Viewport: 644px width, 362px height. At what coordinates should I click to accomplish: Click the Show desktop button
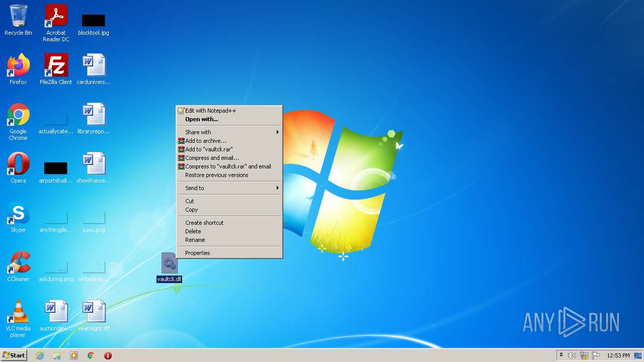pyautogui.click(x=639, y=355)
